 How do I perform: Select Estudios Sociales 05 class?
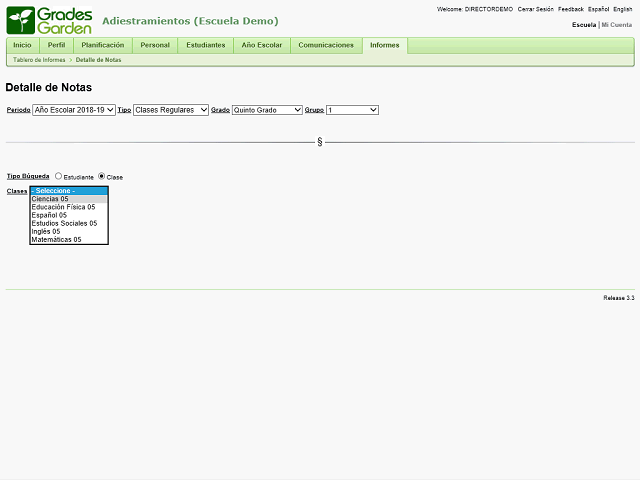click(69, 224)
